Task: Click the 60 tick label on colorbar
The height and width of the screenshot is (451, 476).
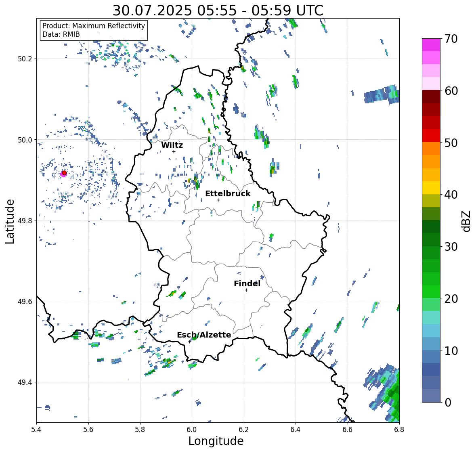Action: [451, 91]
